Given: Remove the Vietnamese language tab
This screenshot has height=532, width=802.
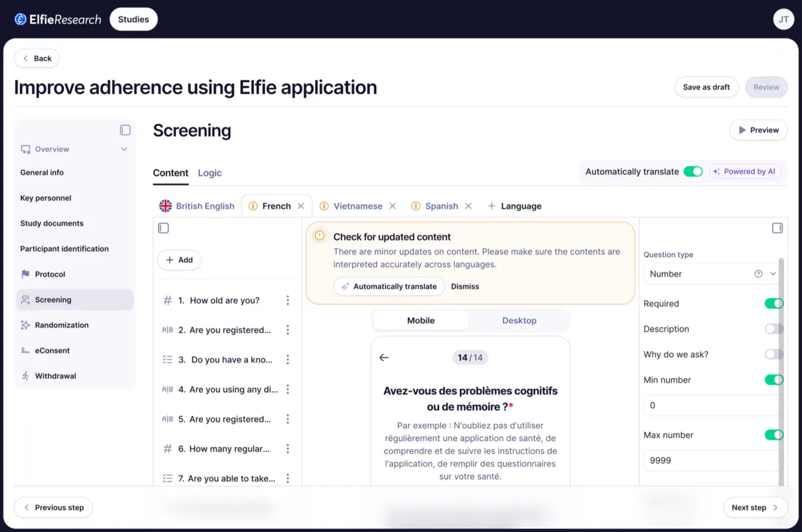Looking at the screenshot, I should pos(392,206).
